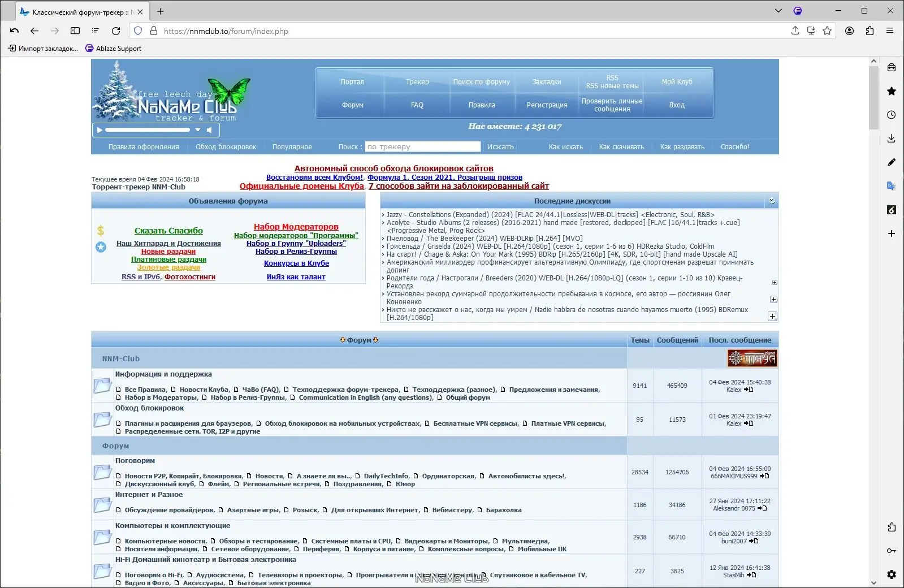Open Обход блокировок link in blue bar

[x=226, y=147]
